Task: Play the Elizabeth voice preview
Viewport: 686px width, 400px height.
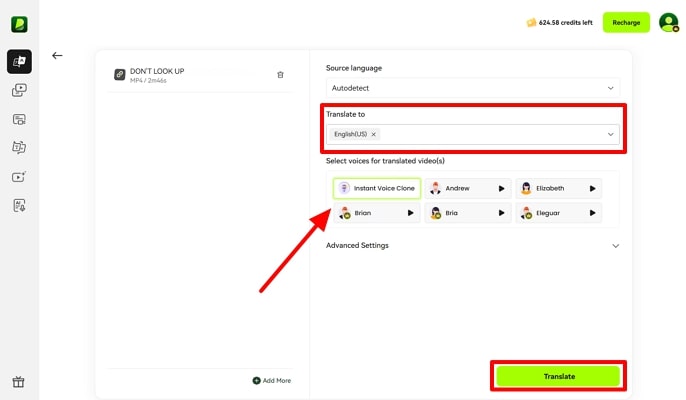Action: (x=592, y=189)
